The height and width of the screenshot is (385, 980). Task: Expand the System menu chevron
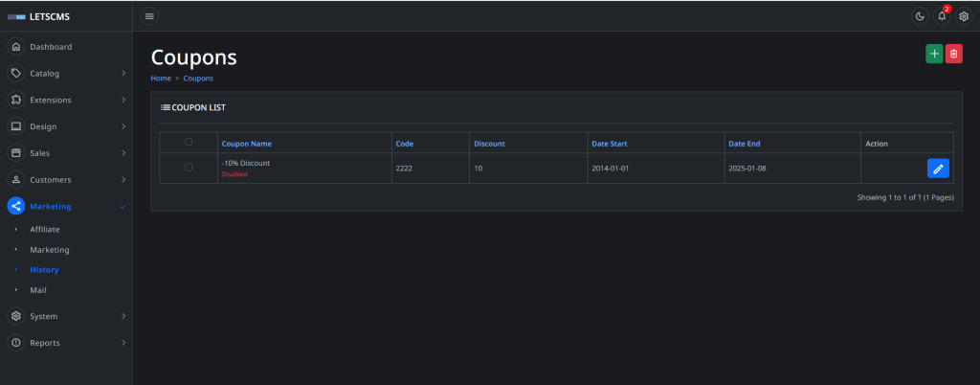(x=123, y=316)
